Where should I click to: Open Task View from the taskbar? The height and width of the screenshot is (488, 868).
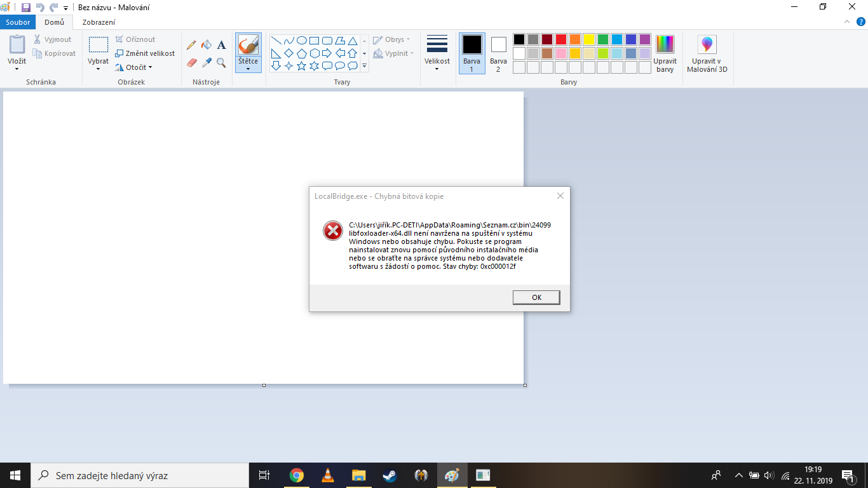[x=264, y=475]
